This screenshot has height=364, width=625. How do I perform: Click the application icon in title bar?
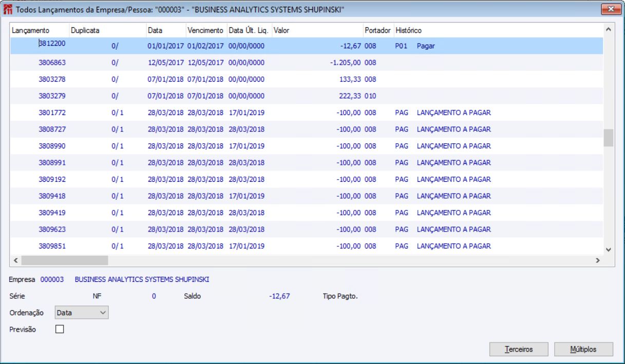(8, 9)
